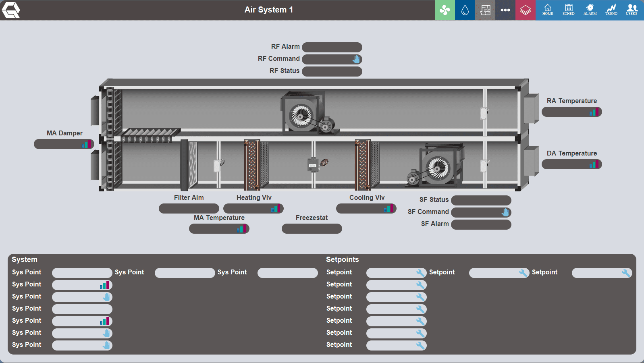
Task: Click the Filter Alm status field
Action: [189, 209]
